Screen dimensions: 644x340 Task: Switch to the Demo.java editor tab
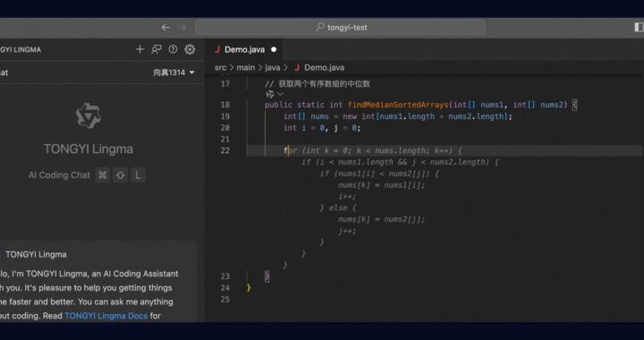244,50
